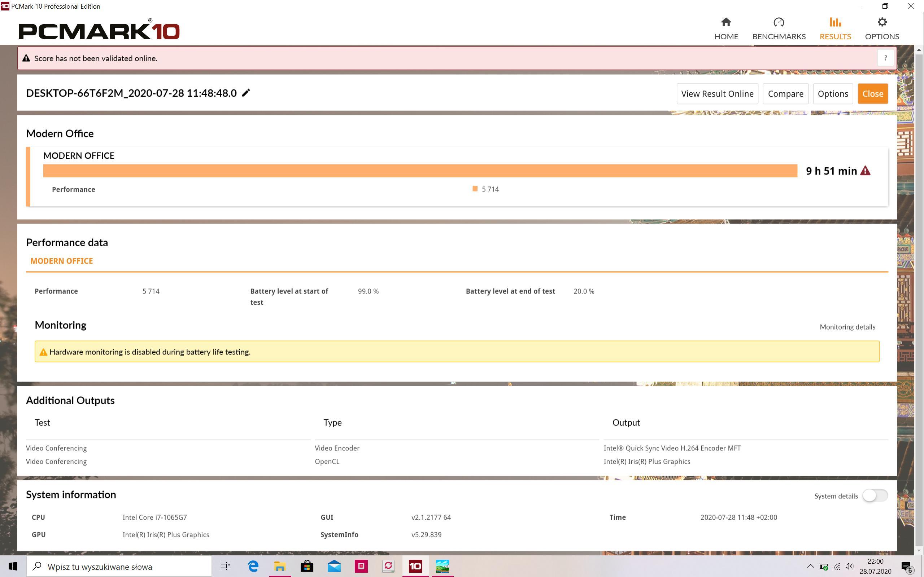Screen dimensions: 924x577
Task: Click the orange Close button
Action: 872,94
